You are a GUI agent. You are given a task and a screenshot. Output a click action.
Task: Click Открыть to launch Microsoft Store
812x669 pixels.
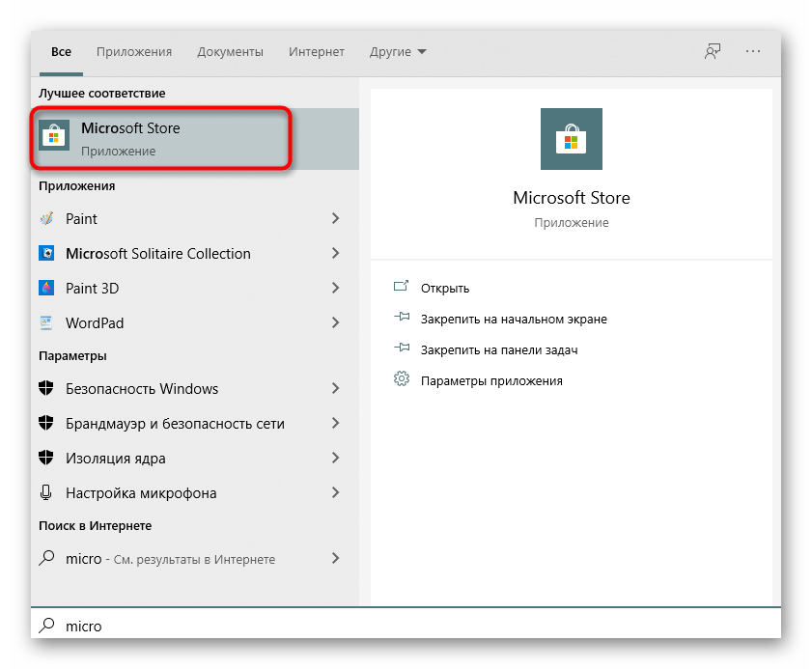pyautogui.click(x=445, y=289)
